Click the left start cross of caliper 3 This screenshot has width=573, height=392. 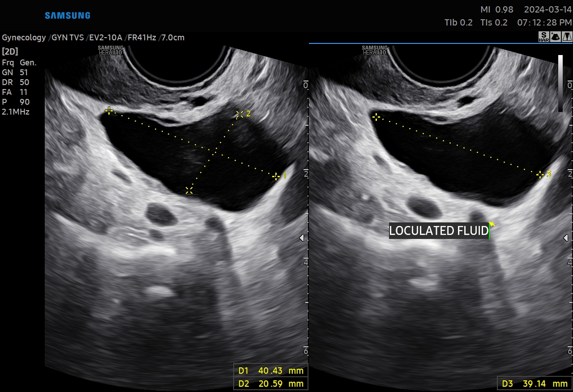click(376, 117)
